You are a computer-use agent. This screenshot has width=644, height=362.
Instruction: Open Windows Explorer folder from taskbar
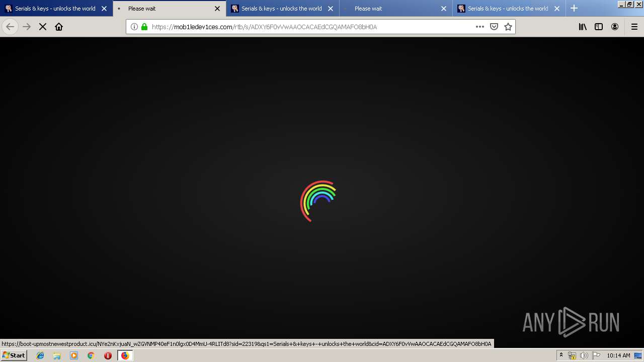[x=57, y=355]
